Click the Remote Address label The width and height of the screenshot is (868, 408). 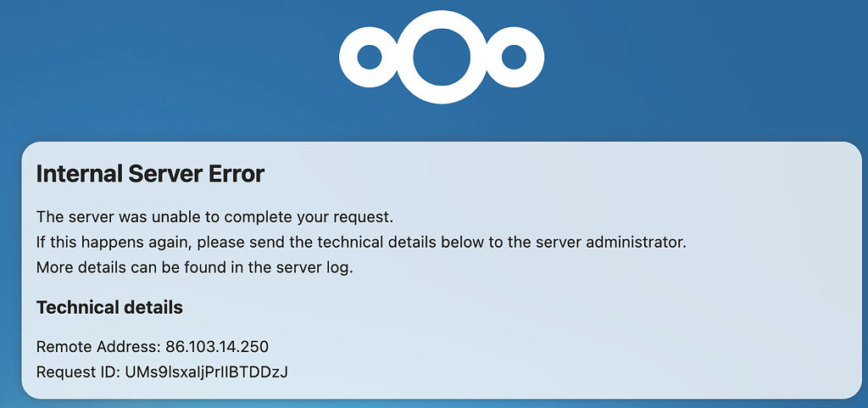(x=98, y=347)
